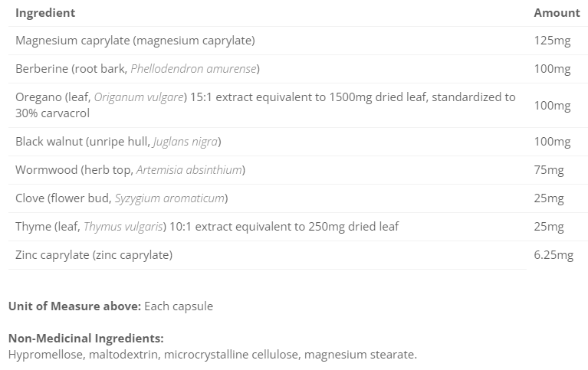Click the Thymus vulgaris italic text
The height and width of the screenshot is (370, 588).
tap(122, 227)
